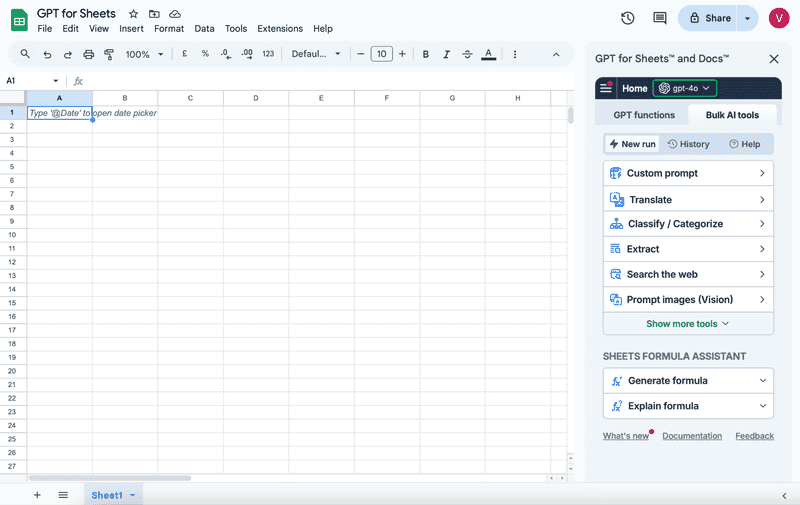Decrease decimal places

[x=226, y=54]
